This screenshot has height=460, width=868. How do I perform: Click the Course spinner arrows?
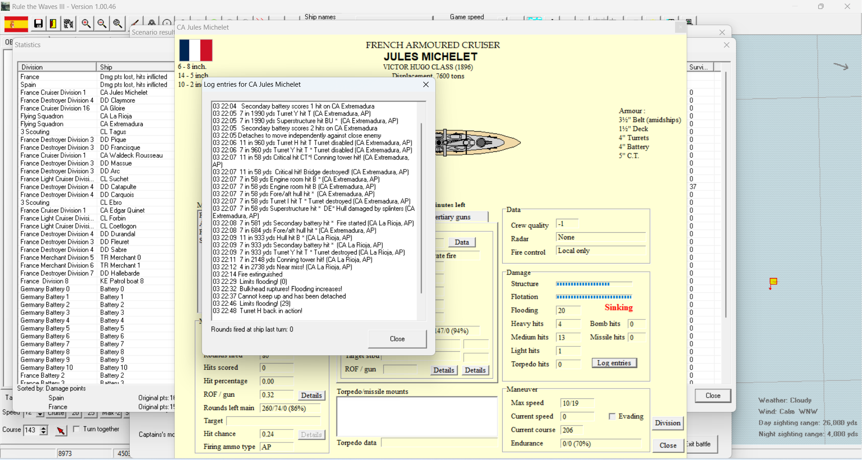(44, 430)
